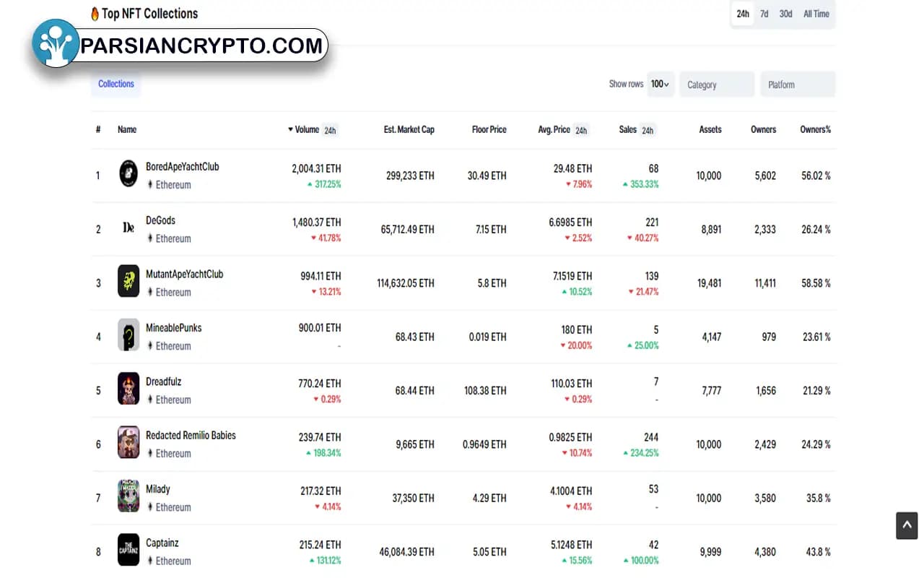Sort by Volume 24h column header

(x=313, y=130)
